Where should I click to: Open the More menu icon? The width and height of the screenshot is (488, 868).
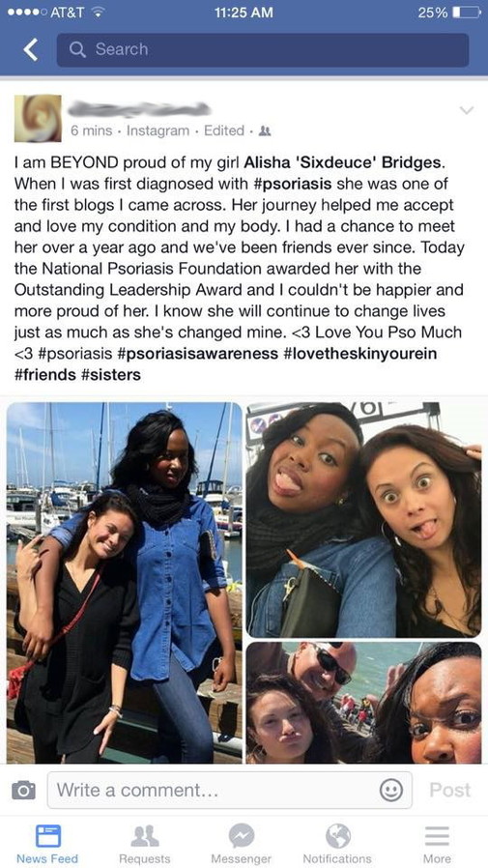point(437,844)
